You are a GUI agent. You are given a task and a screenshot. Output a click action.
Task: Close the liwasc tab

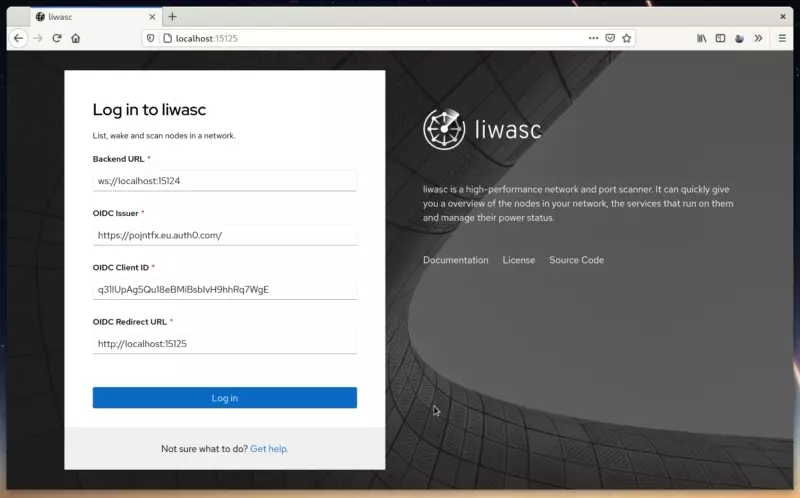pyautogui.click(x=152, y=17)
